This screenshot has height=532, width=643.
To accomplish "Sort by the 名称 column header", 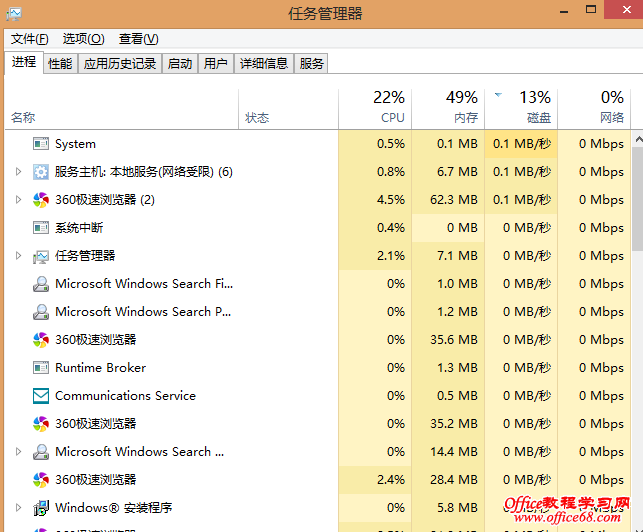I will 121,109.
